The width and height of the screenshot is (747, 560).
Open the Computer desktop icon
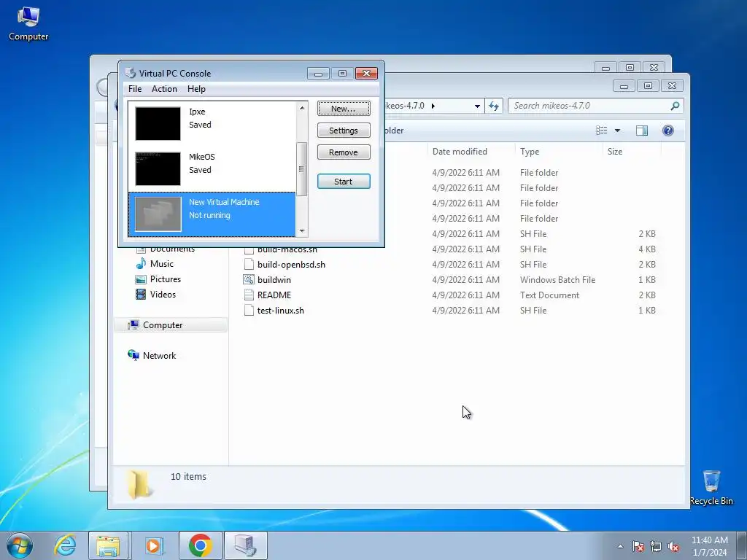(28, 23)
